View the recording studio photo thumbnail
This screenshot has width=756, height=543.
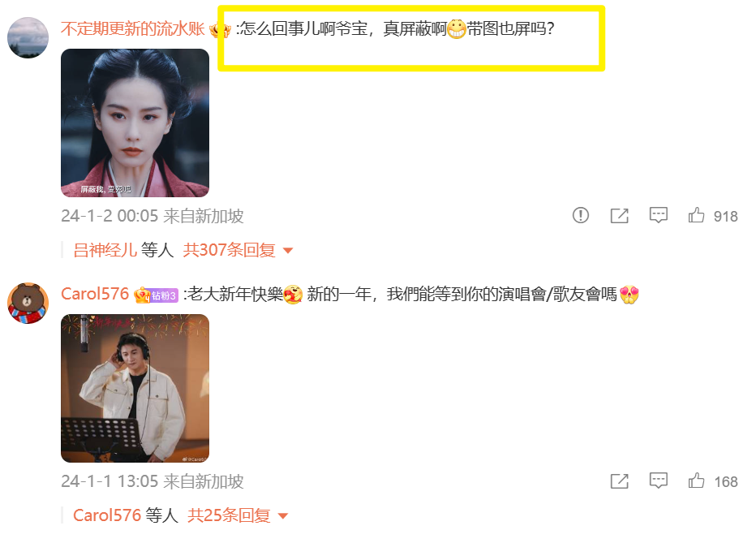pos(135,388)
